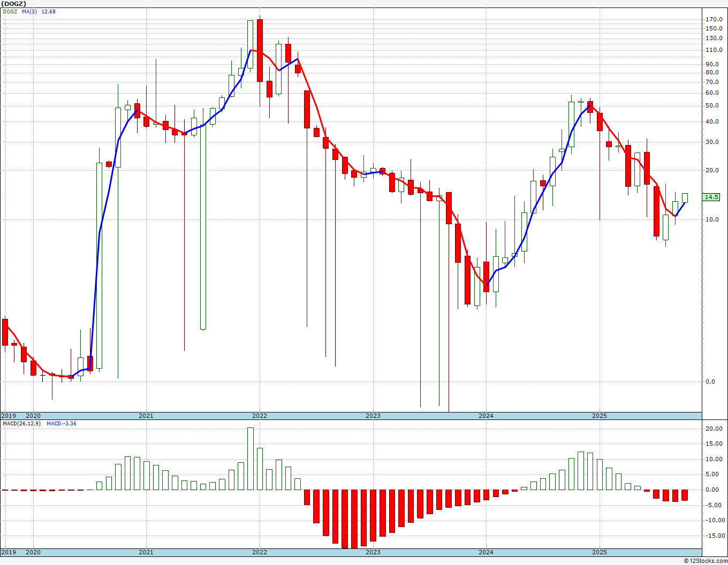
Task: Select the 14.5 current price tag
Action: coord(711,197)
